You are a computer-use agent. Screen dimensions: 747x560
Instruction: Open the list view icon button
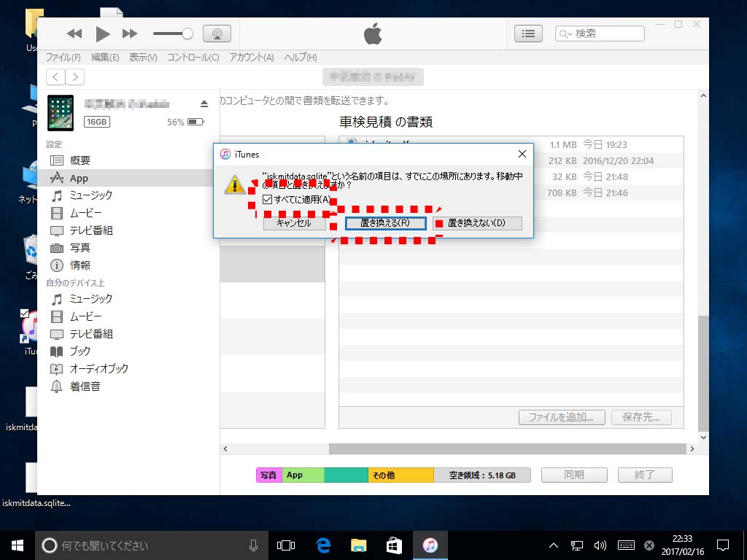[528, 34]
